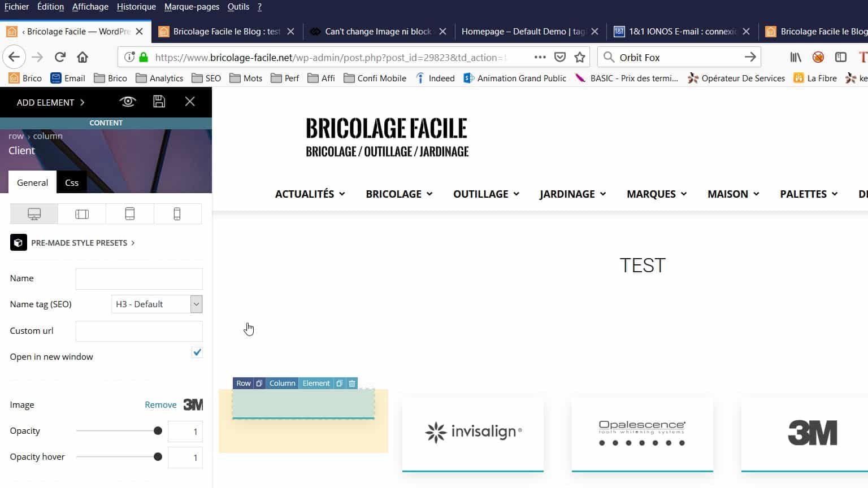
Task: Click the Opalescence client logo card
Action: (643, 433)
